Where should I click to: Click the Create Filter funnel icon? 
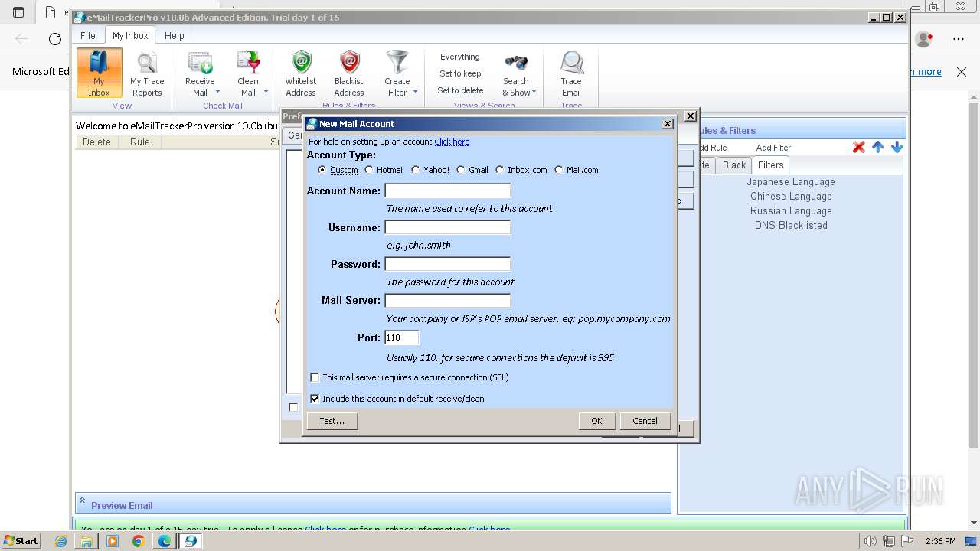(397, 62)
